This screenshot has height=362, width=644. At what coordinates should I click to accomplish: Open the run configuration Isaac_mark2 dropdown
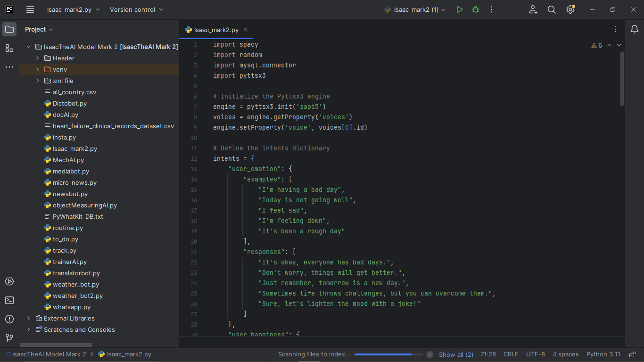415,9
